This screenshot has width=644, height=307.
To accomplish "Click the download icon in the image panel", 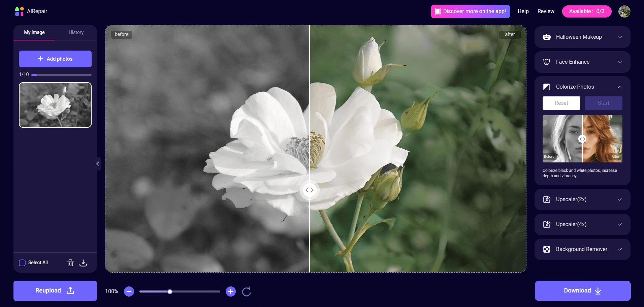I will (x=83, y=263).
